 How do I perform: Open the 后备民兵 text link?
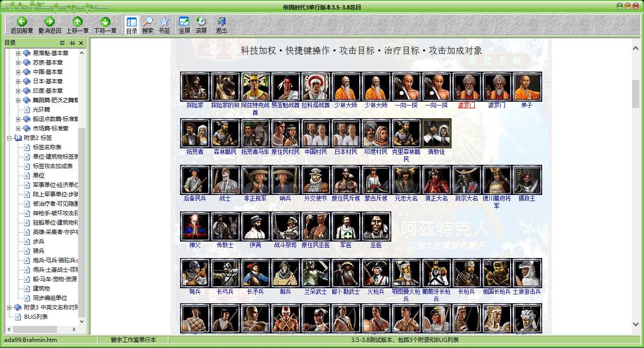click(195, 198)
